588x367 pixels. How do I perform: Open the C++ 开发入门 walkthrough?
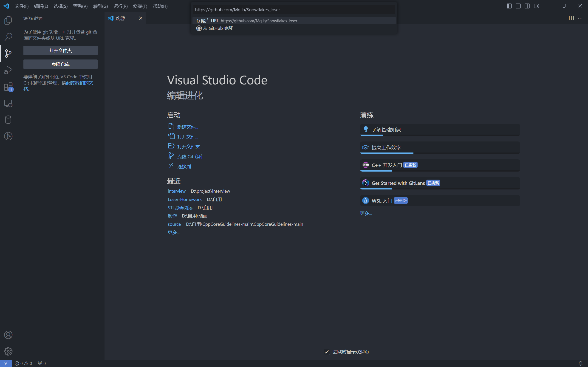pyautogui.click(x=440, y=165)
